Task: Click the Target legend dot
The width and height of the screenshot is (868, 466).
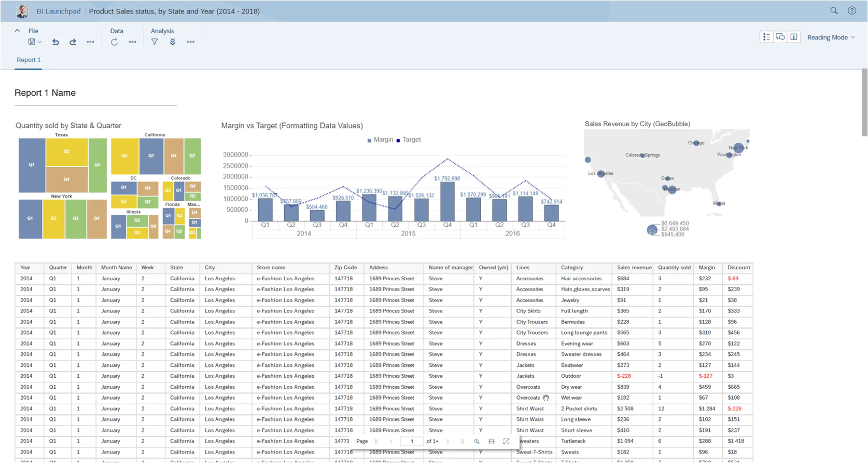Action: pyautogui.click(x=398, y=140)
